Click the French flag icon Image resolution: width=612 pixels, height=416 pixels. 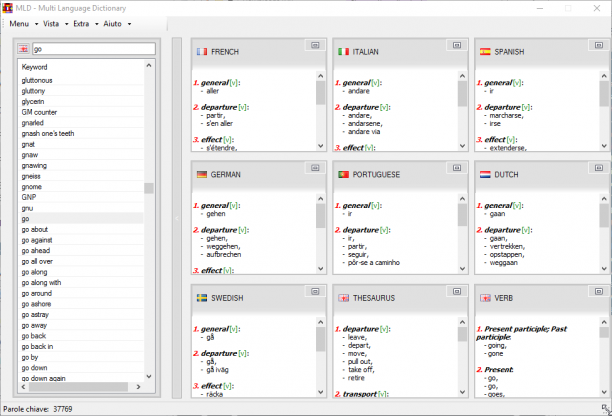click(x=202, y=52)
